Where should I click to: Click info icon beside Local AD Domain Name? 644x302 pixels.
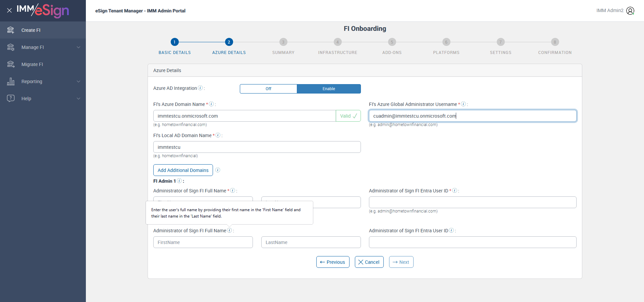(x=218, y=135)
